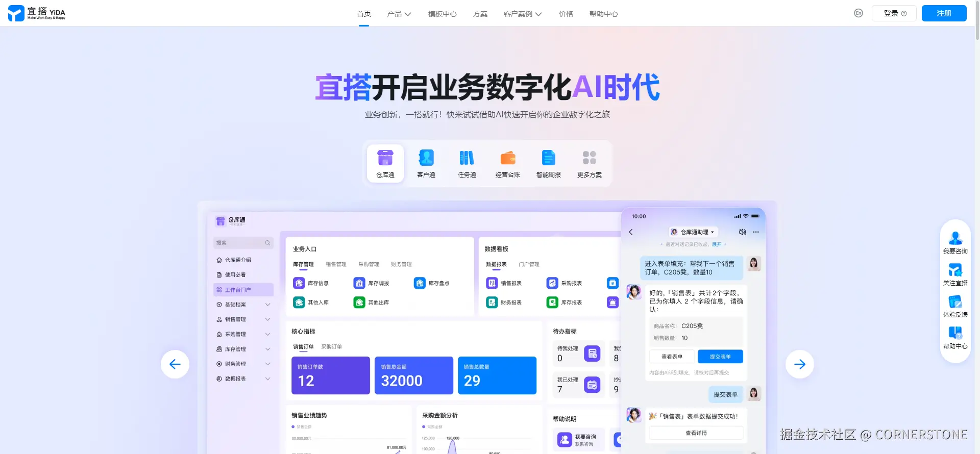Viewport: 980px width, 454px height.
Task: Click the 搜索 field in 仓库通 sidebar
Action: pos(243,243)
